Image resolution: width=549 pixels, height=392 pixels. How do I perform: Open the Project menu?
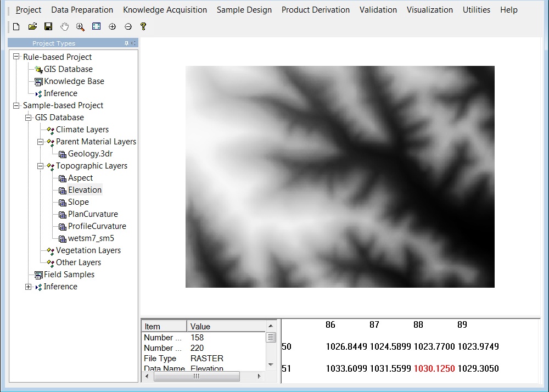click(29, 10)
